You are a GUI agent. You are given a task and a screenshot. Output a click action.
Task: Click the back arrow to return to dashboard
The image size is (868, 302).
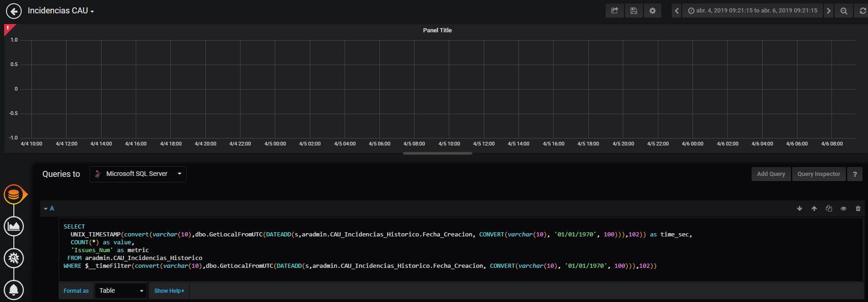click(x=14, y=11)
